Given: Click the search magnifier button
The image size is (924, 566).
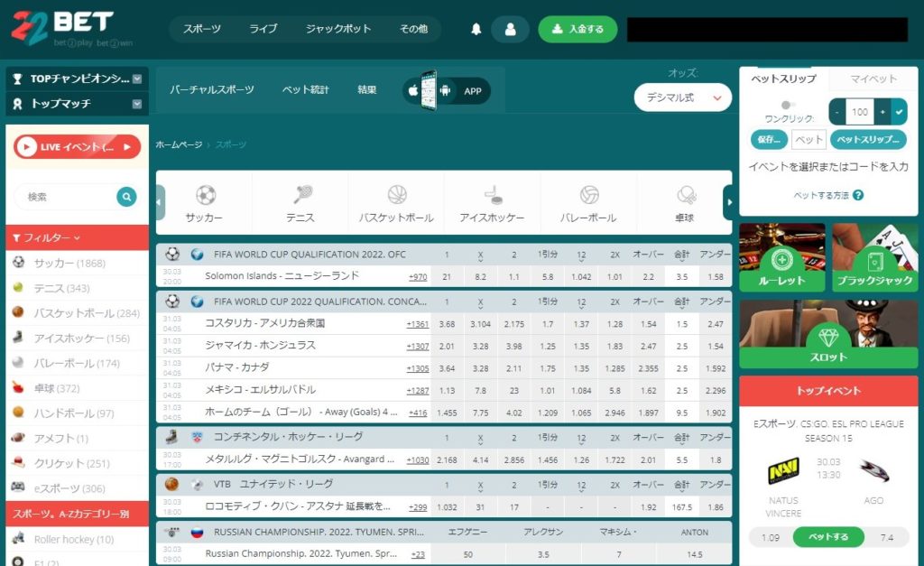Looking at the screenshot, I should pos(126,196).
